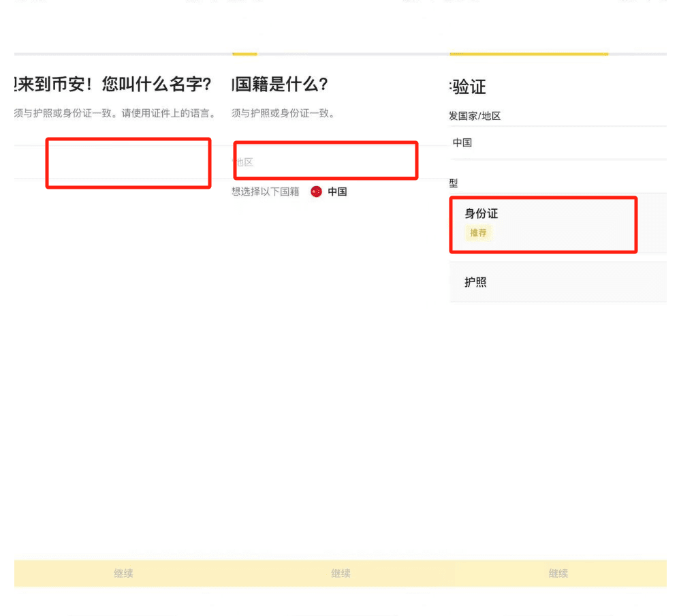Click the 想选择以下国籍 hint text
Viewport: 679px width, 616px height.
pyautogui.click(x=266, y=191)
